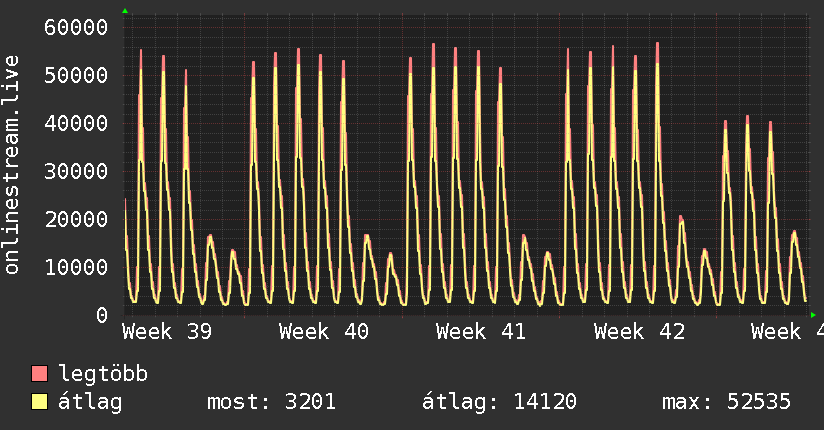824x430 pixels.
Task: Click the green arrow atop the y-axis
Action: (125, 11)
